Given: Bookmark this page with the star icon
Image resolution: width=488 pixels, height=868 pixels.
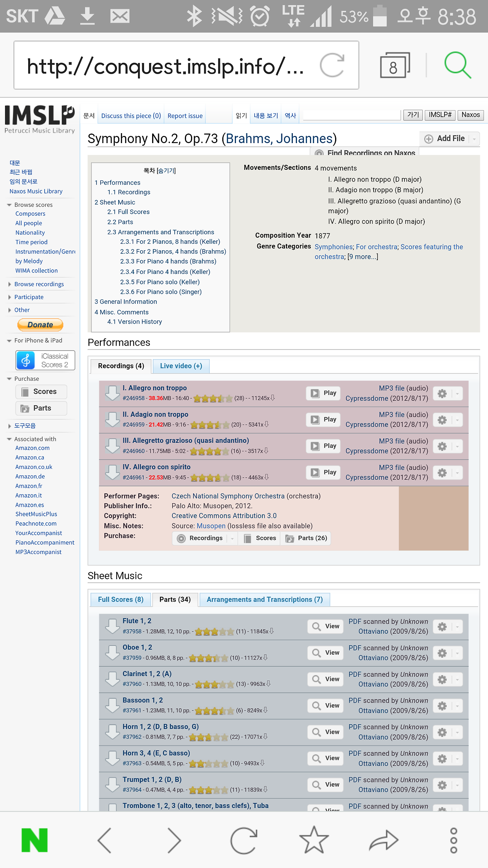Looking at the screenshot, I should coord(314,839).
